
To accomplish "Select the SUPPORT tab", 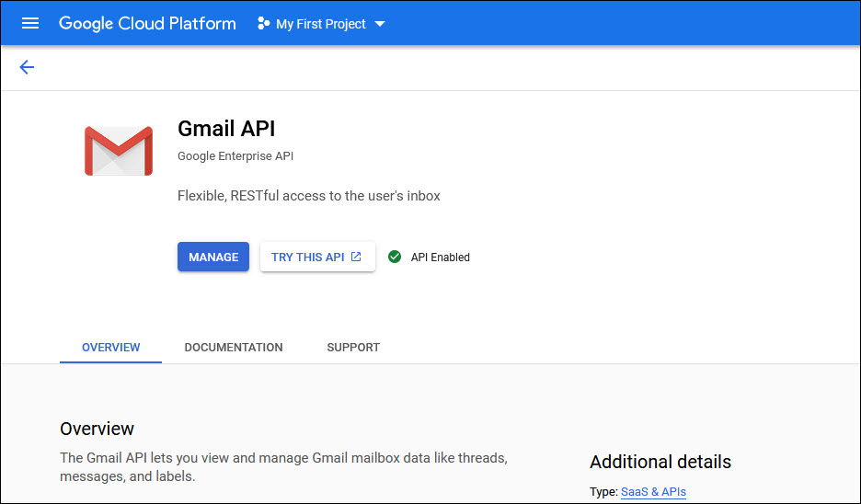I will pyautogui.click(x=353, y=348).
